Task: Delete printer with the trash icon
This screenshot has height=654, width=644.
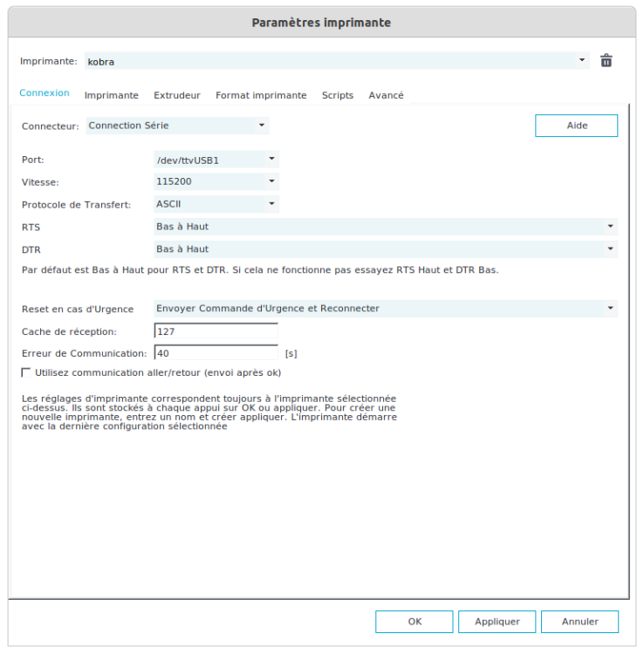Action: click(x=606, y=61)
